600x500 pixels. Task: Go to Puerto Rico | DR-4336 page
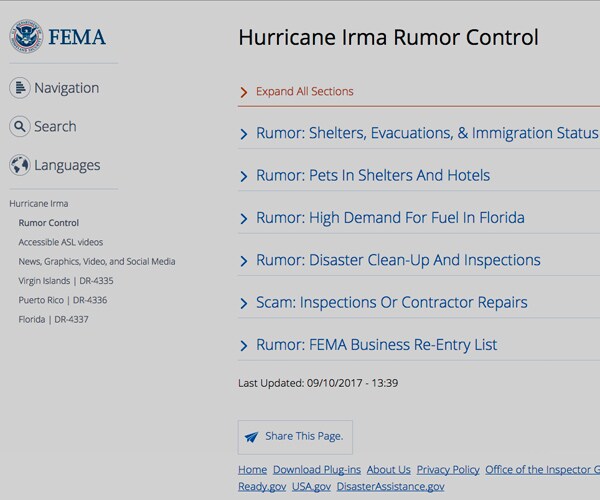pos(62,300)
